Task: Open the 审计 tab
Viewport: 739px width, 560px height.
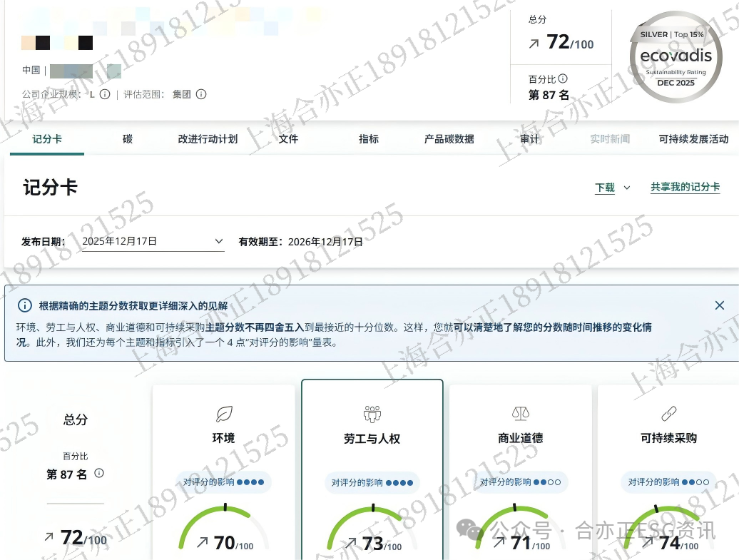Action: [x=529, y=140]
